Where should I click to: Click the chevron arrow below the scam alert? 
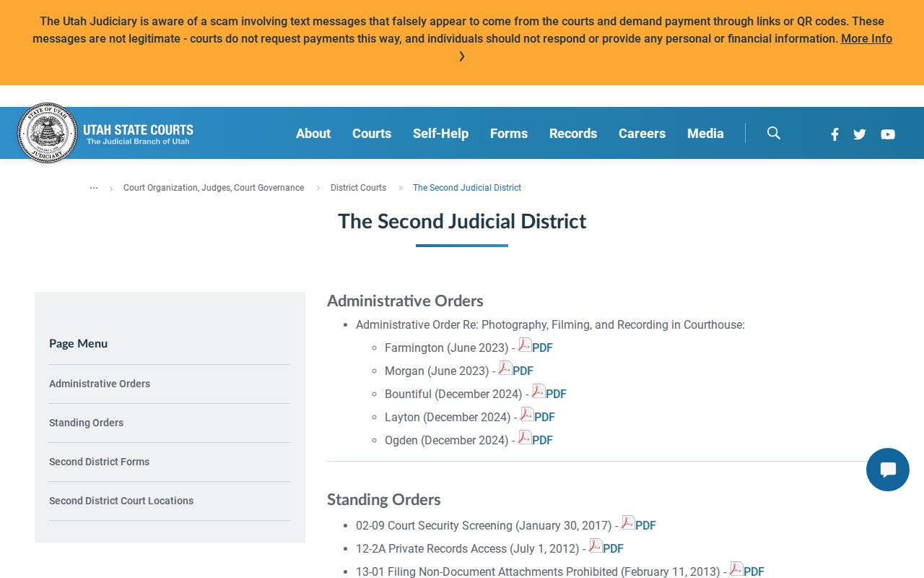pos(462,56)
